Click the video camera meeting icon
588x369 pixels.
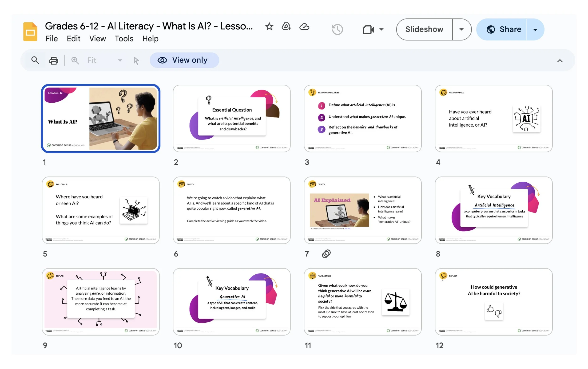pos(368,29)
